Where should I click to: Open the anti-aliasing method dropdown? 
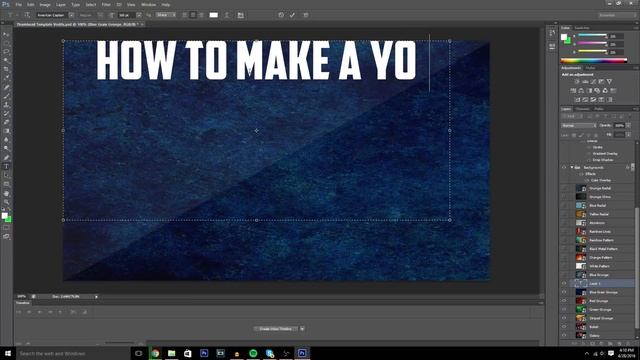click(x=166, y=15)
